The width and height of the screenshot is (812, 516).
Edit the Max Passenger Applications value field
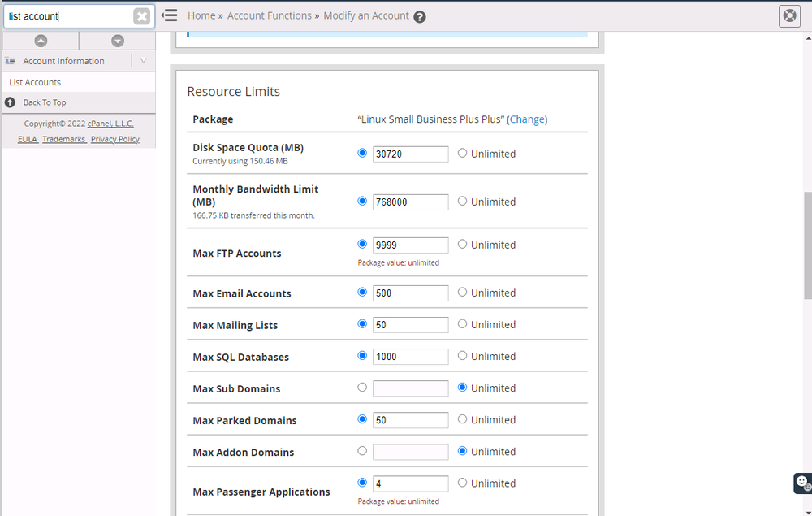[411, 483]
